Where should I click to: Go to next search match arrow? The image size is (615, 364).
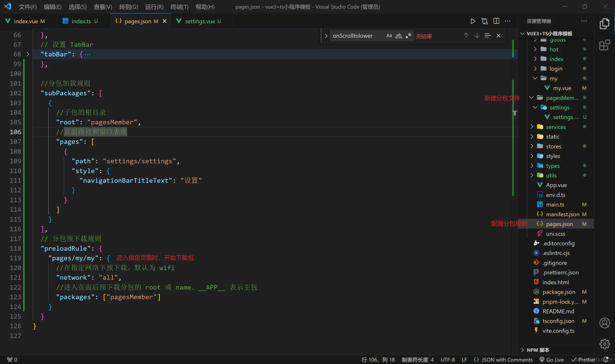(477, 36)
